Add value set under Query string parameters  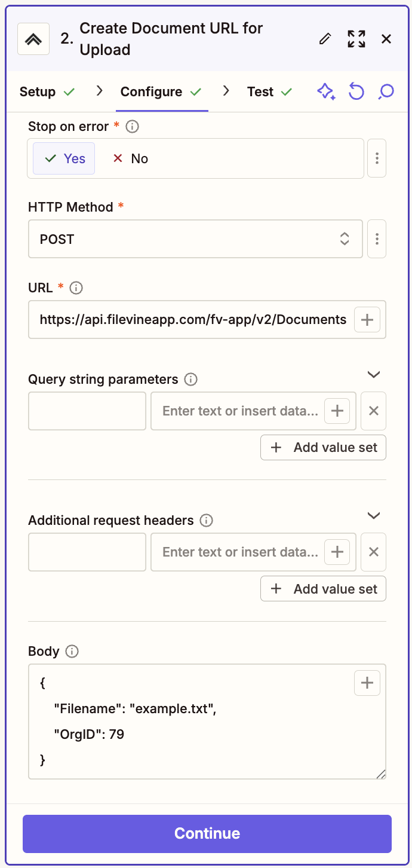coord(323,447)
